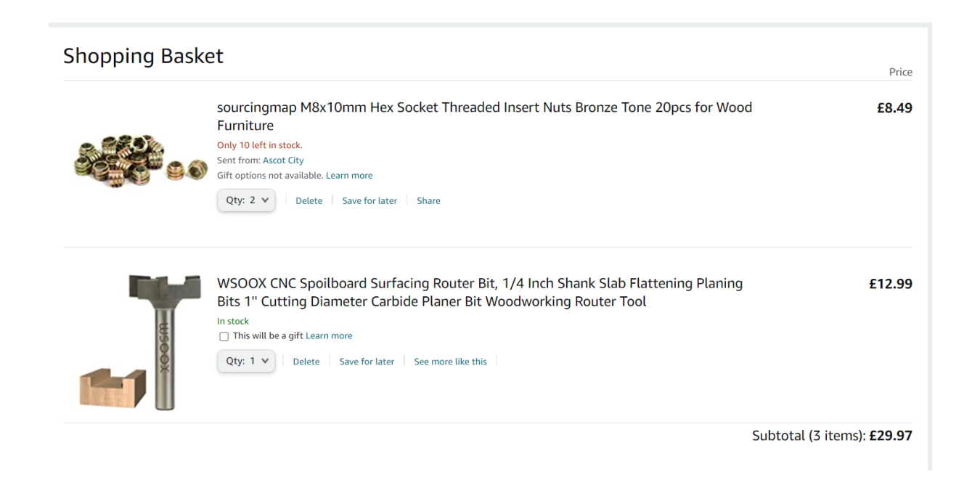The image size is (980, 493).
Task: Click the £8.49 price of insert nuts
Action: [x=894, y=108]
